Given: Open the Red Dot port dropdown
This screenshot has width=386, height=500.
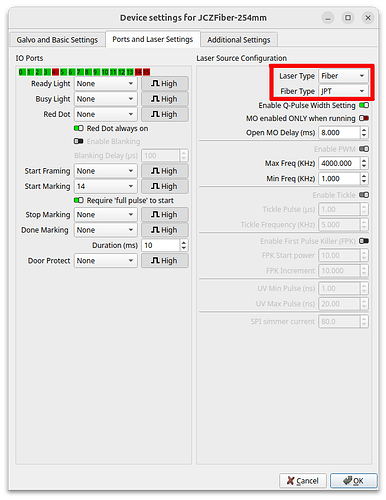Looking at the screenshot, I should click(105, 114).
